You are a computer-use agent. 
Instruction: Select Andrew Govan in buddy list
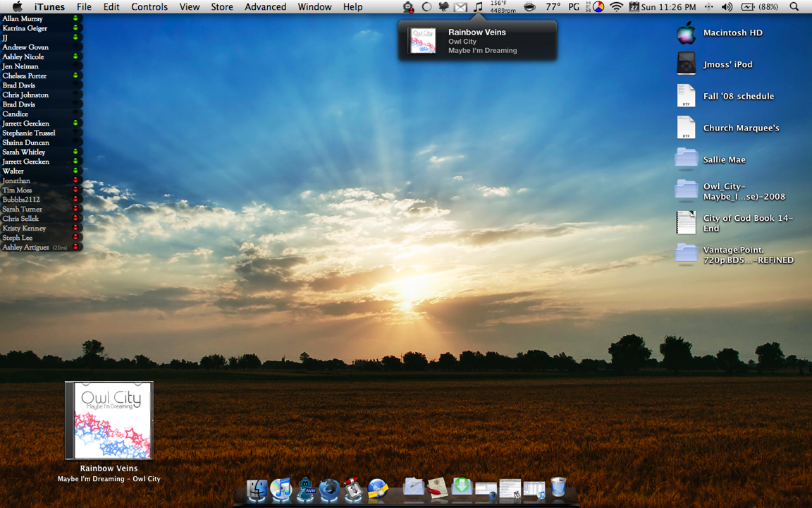(42, 47)
